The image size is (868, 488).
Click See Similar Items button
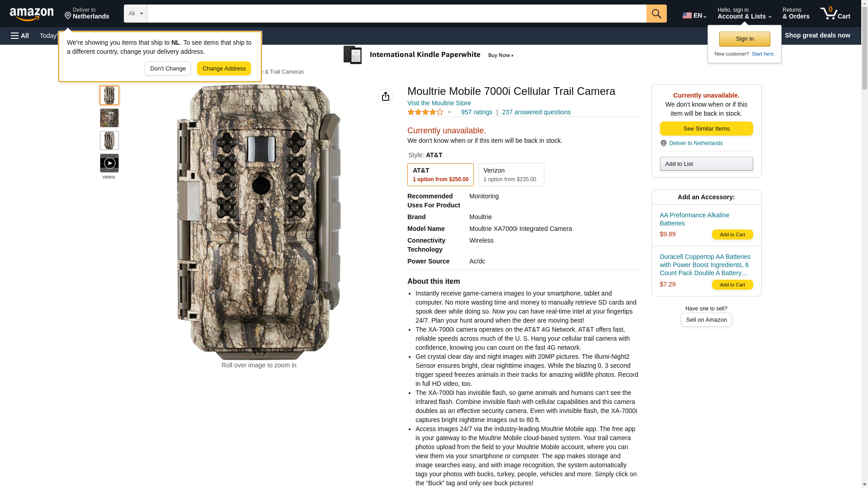[706, 129]
